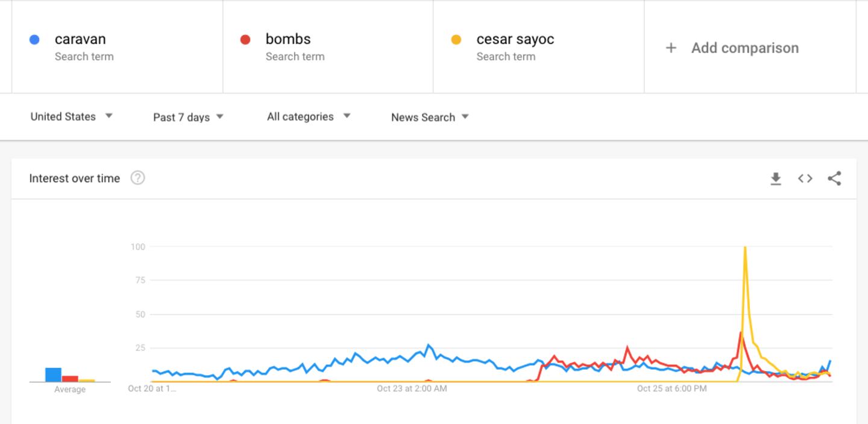Select the cesar sayoc search term

click(x=515, y=40)
